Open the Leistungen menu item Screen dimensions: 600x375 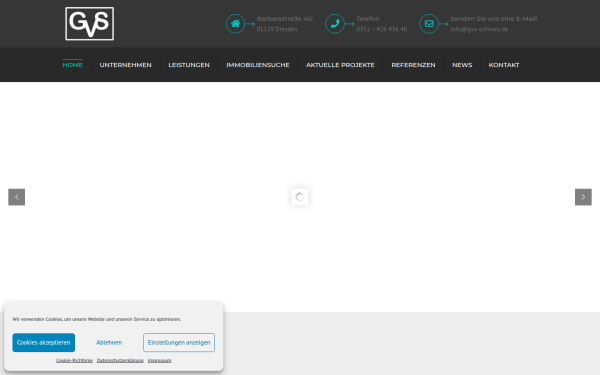click(x=189, y=65)
